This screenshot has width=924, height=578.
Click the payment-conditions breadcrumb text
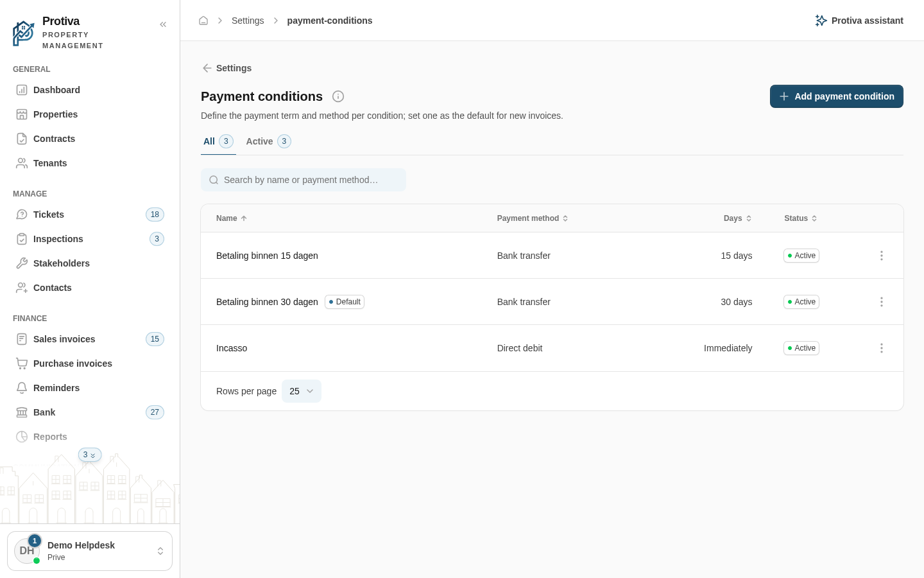(x=330, y=21)
